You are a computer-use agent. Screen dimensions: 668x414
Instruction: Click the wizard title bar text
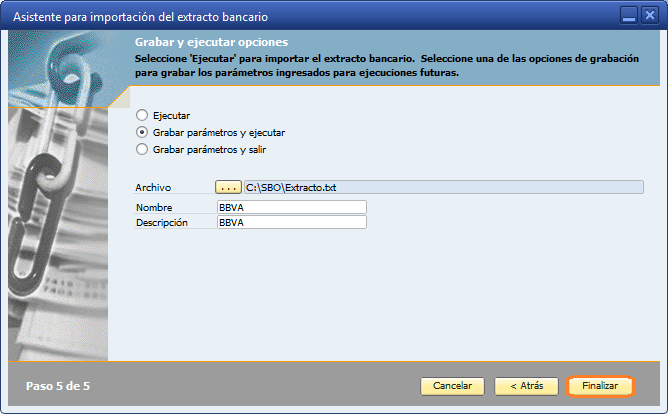139,17
